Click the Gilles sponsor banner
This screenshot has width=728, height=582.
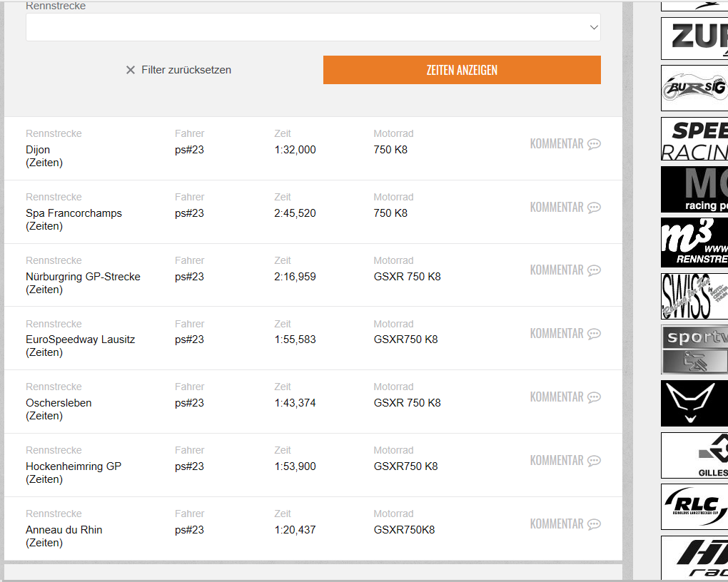tap(694, 455)
